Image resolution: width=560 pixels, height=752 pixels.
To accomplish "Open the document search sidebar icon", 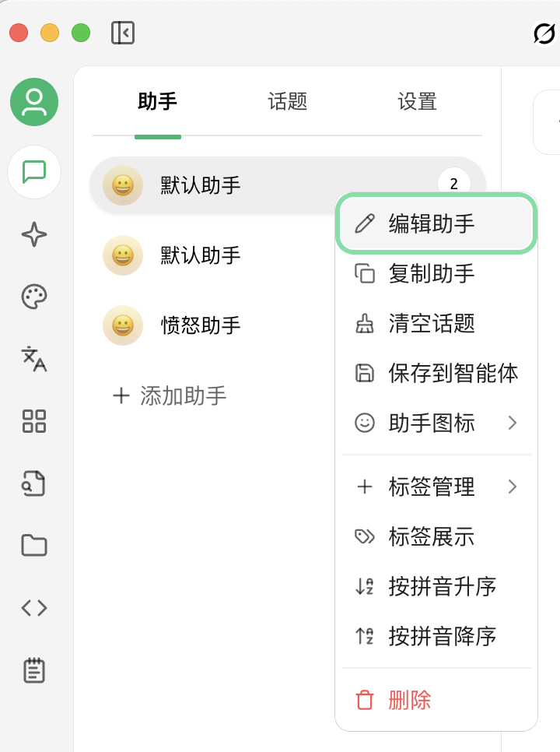I will point(34,483).
